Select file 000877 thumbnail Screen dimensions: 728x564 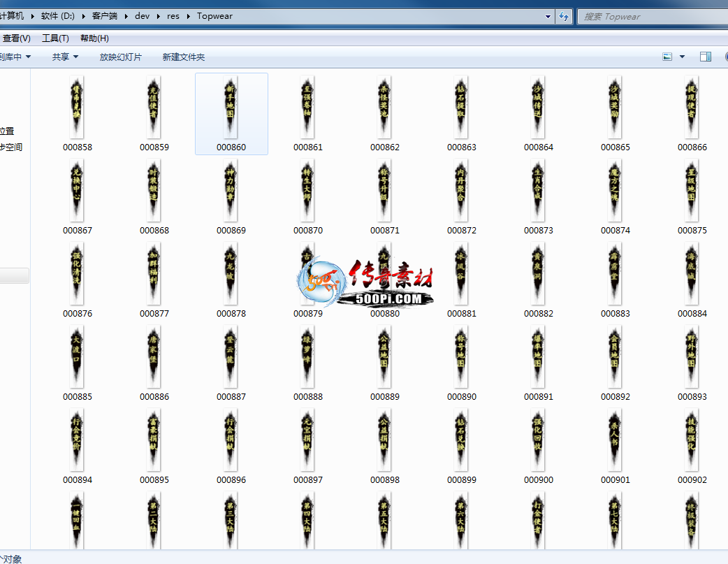pyautogui.click(x=154, y=274)
